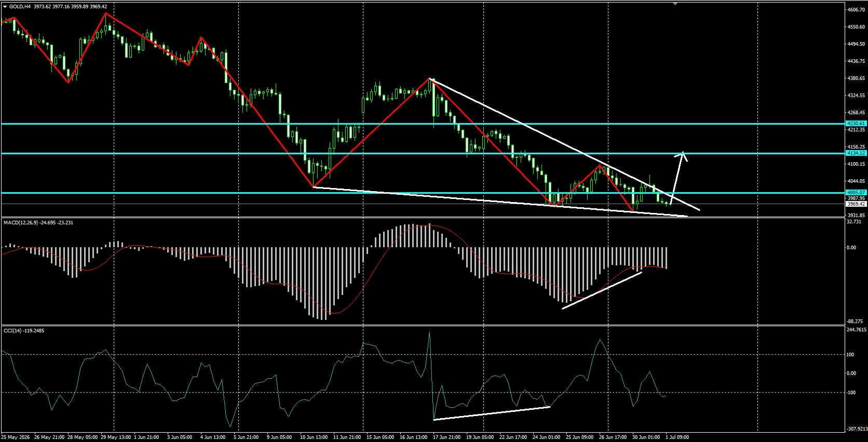
Task: Click the divider between price chart and MACD
Action: pos(423,217)
